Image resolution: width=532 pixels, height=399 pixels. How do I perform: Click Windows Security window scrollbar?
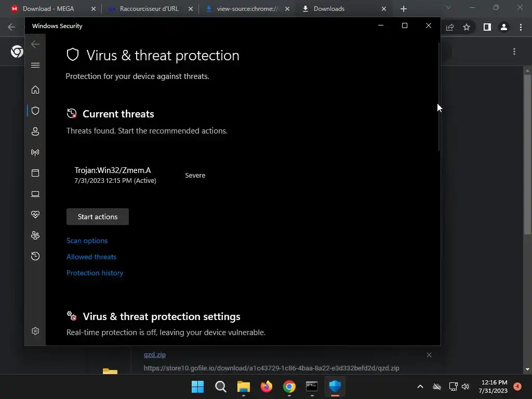(x=438, y=97)
